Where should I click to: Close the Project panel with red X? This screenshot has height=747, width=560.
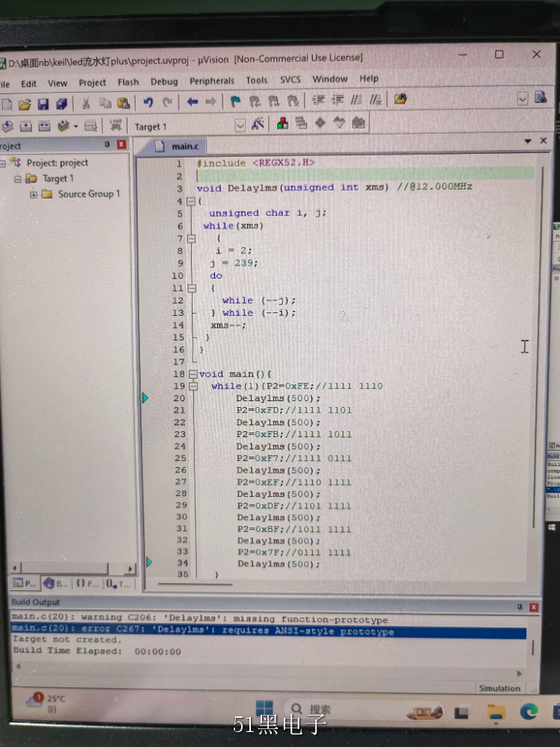[x=122, y=144]
